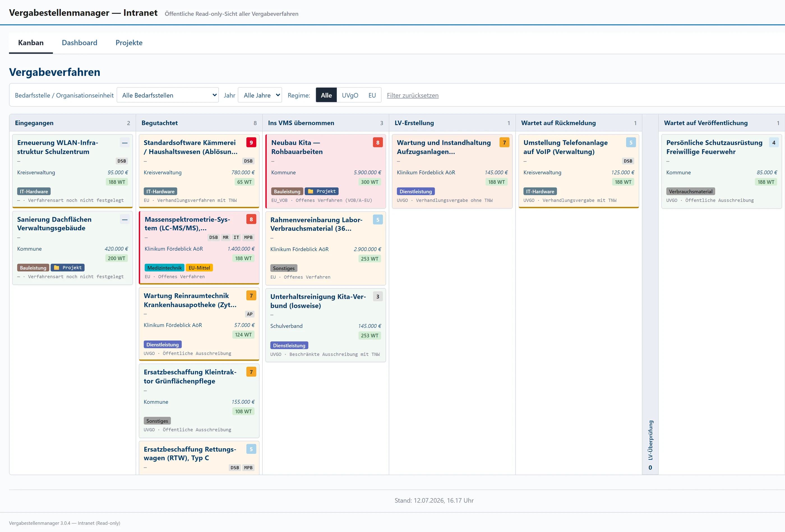
Task: Click 'Schulverband' on the Unterhaltsreinigung card
Action: click(287, 326)
